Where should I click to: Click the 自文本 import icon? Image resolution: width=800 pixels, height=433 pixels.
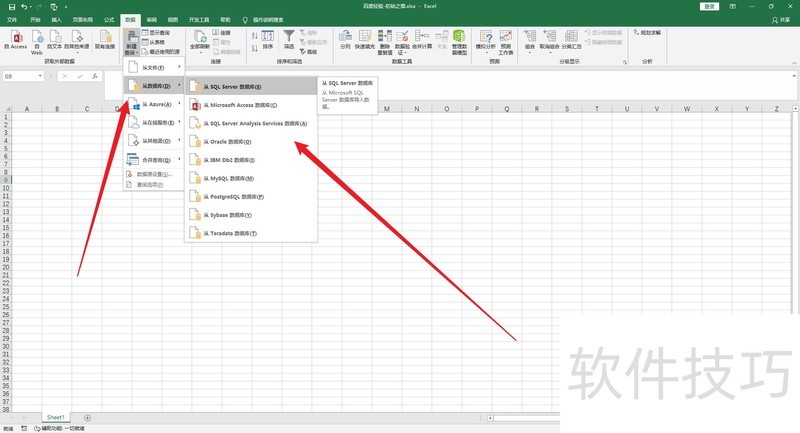(55, 40)
